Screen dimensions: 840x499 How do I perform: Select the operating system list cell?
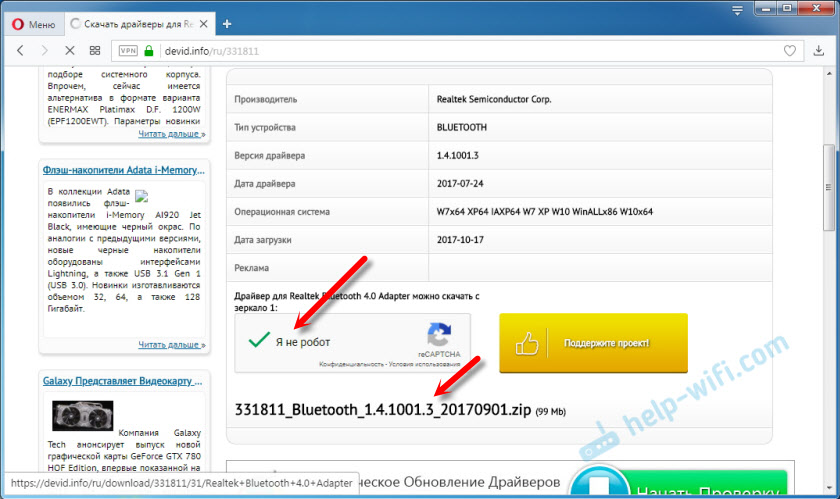pos(600,212)
